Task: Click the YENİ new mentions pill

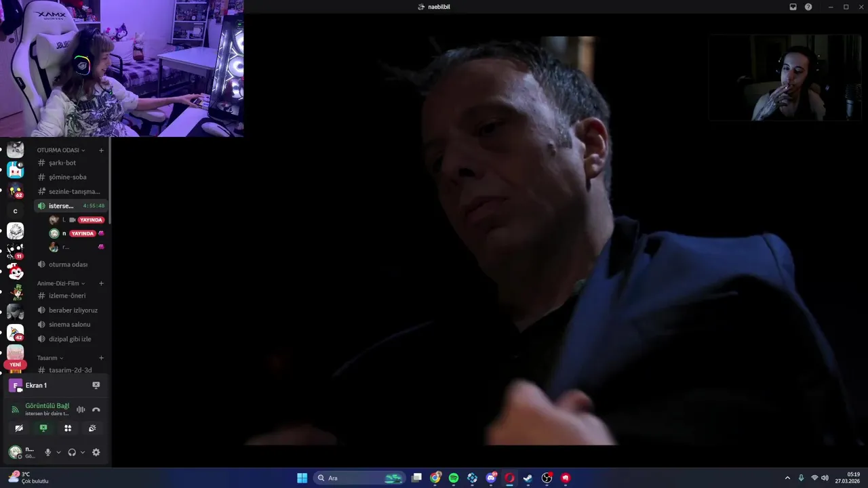Action: (x=15, y=364)
